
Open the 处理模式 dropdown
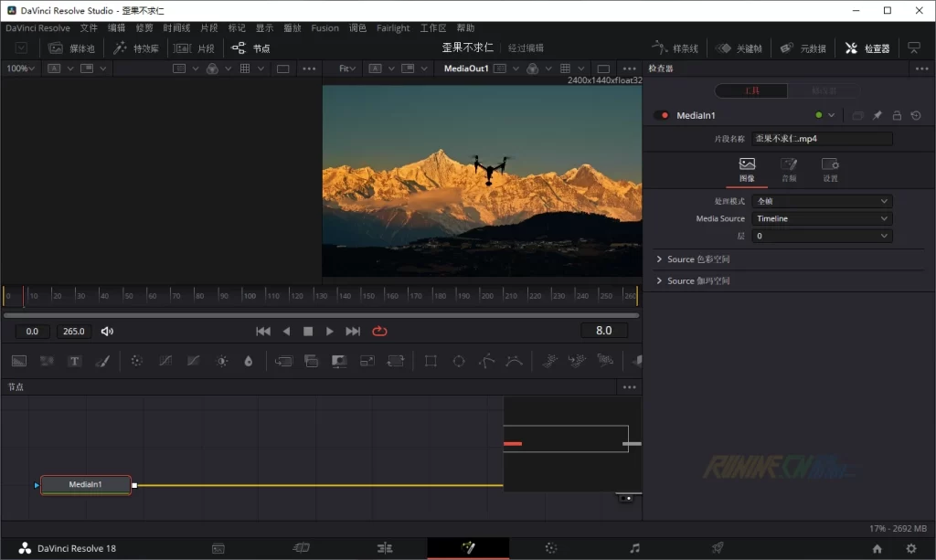coord(822,201)
